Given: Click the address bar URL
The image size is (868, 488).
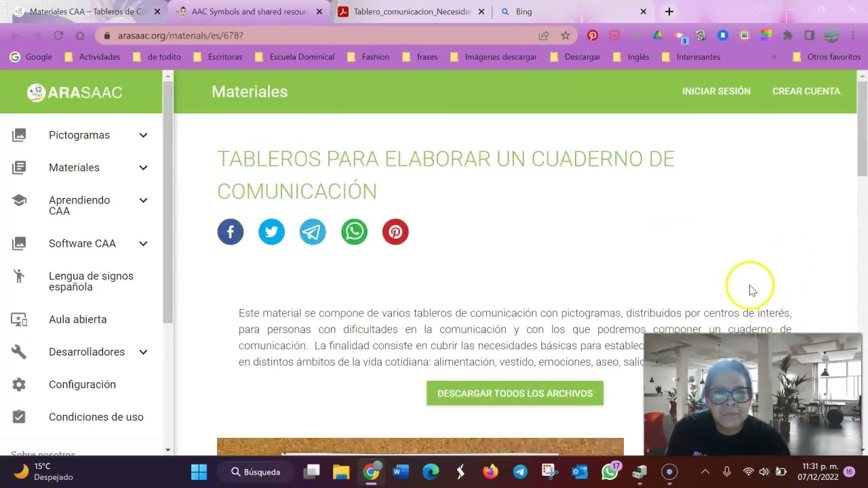Looking at the screenshot, I should tap(180, 35).
